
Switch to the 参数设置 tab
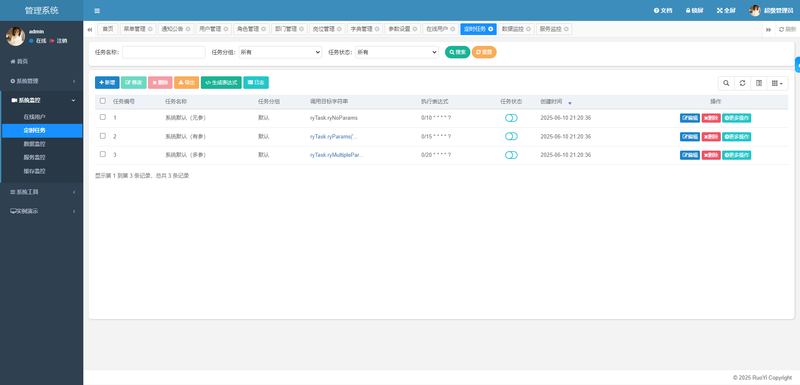pyautogui.click(x=403, y=29)
